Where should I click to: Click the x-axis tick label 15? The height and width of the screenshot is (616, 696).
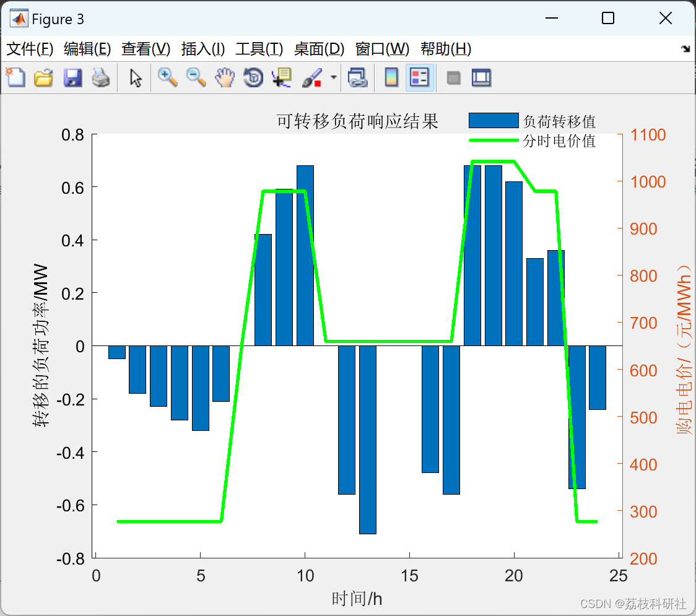coord(409,576)
